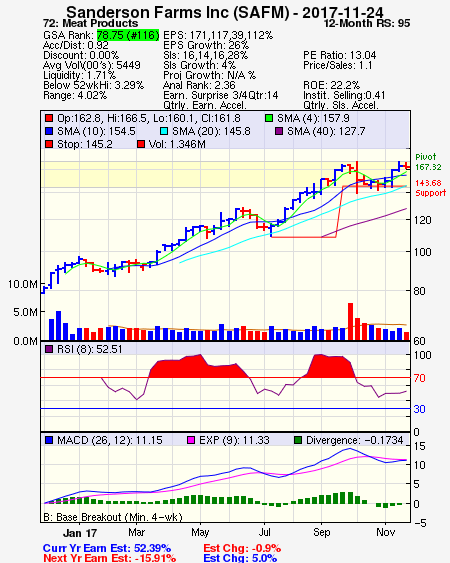
Task: Click the Sls: 16,14,16,28% text
Action: (205, 55)
